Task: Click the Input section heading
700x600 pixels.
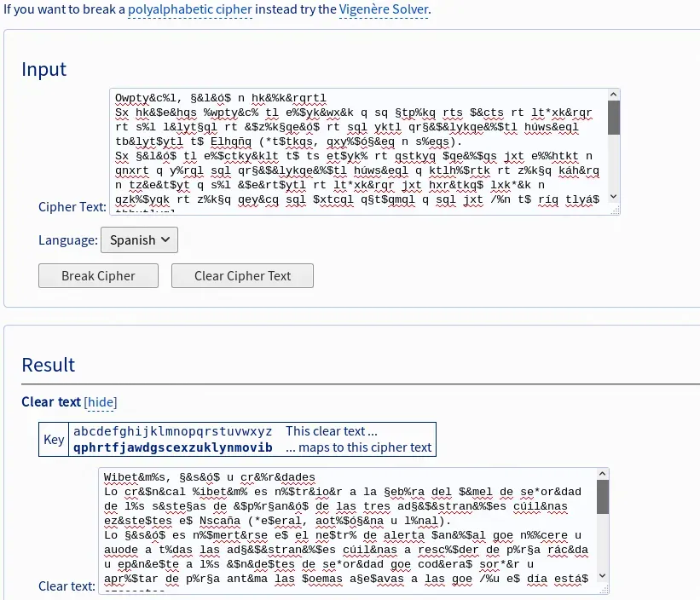Action: [x=43, y=70]
